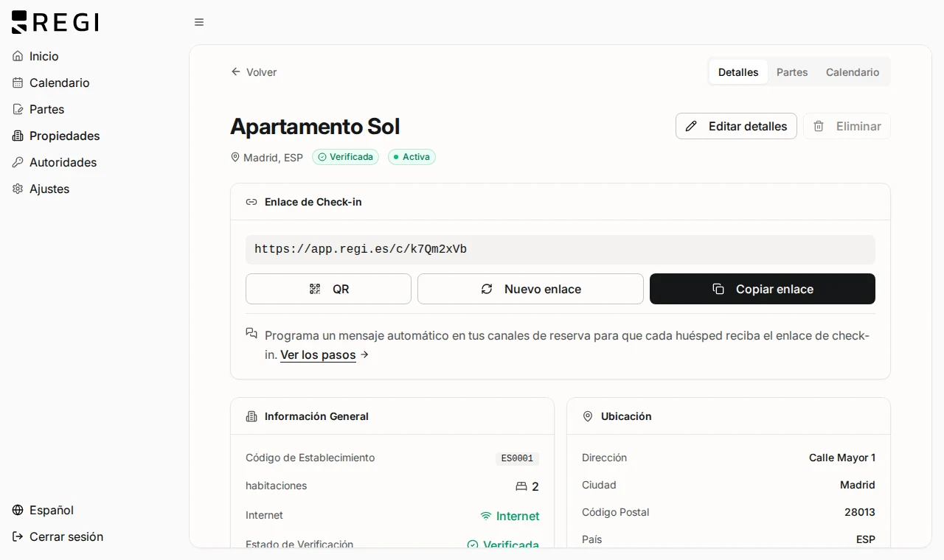Click the check-in URL field
Screen dimensions: 944x560
(560, 250)
